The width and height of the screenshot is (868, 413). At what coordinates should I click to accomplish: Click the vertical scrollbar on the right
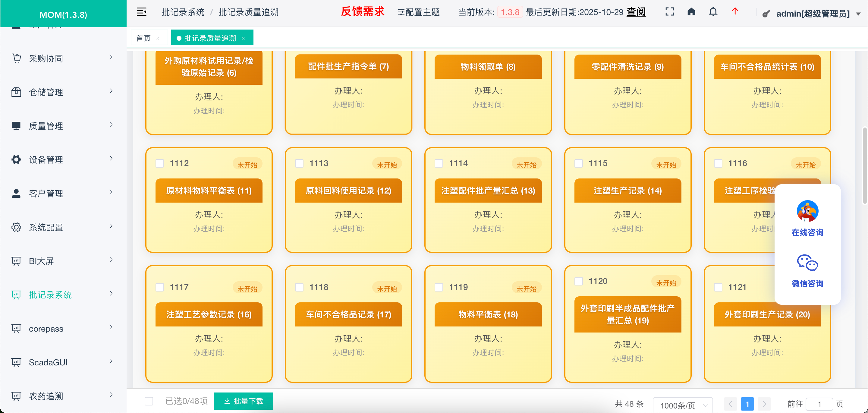point(865,165)
